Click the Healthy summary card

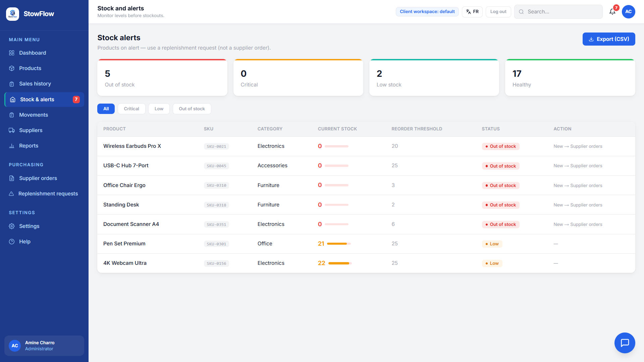(570, 78)
